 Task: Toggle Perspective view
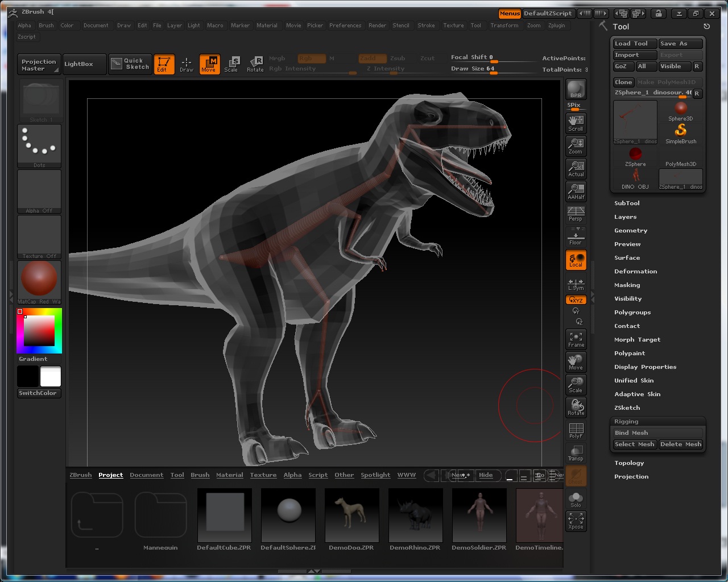click(x=576, y=214)
